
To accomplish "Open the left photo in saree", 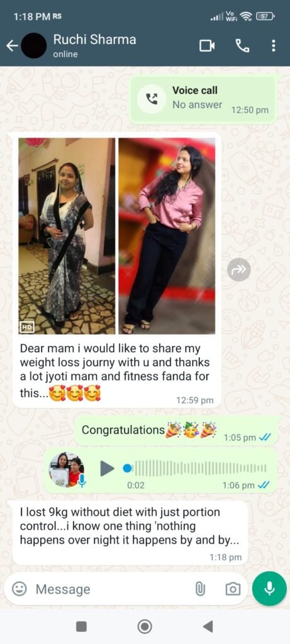I will (67, 236).
